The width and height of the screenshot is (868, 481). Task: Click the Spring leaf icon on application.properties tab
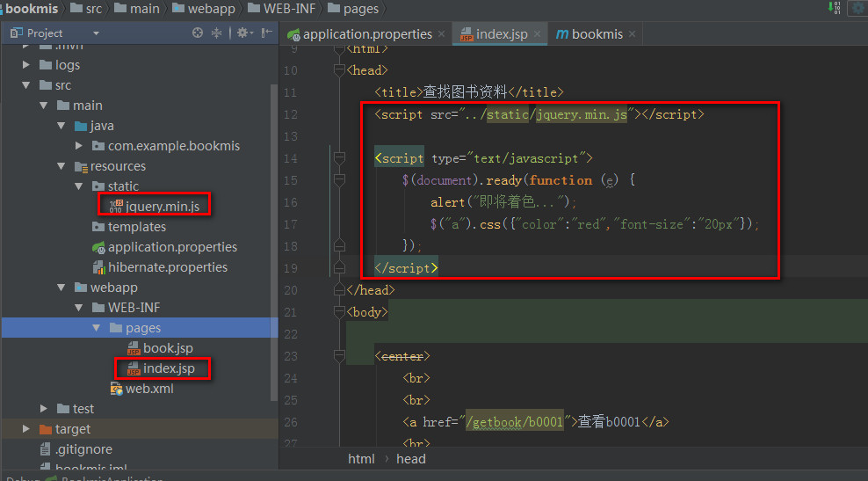pos(293,34)
